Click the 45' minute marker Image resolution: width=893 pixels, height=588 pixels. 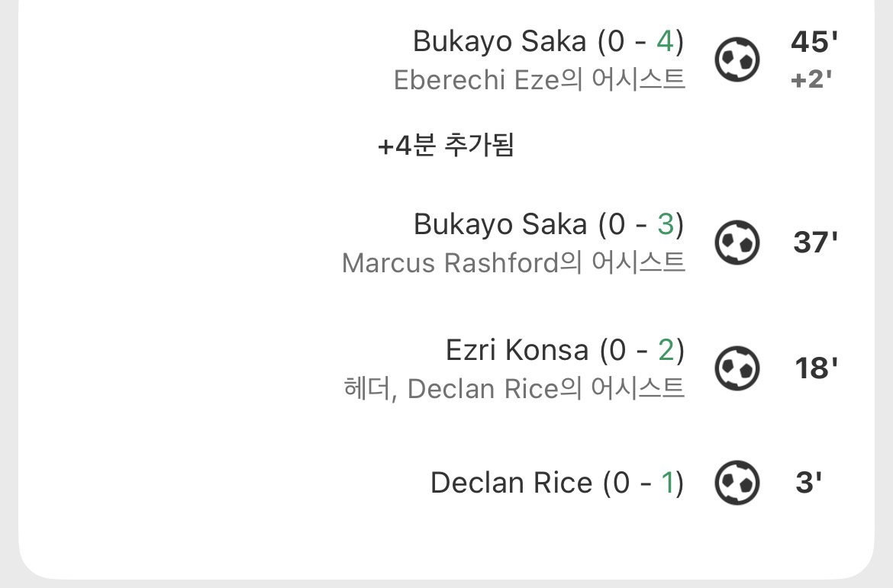(x=814, y=42)
